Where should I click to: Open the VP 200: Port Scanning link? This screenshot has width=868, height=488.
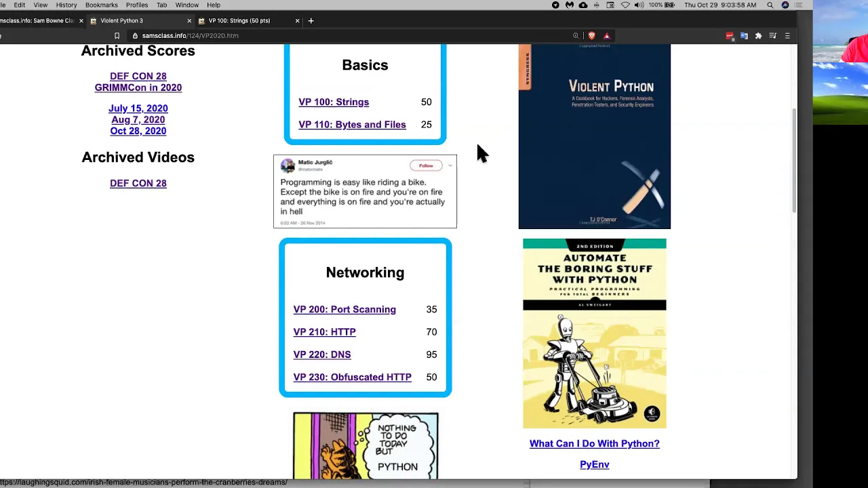[x=344, y=309]
